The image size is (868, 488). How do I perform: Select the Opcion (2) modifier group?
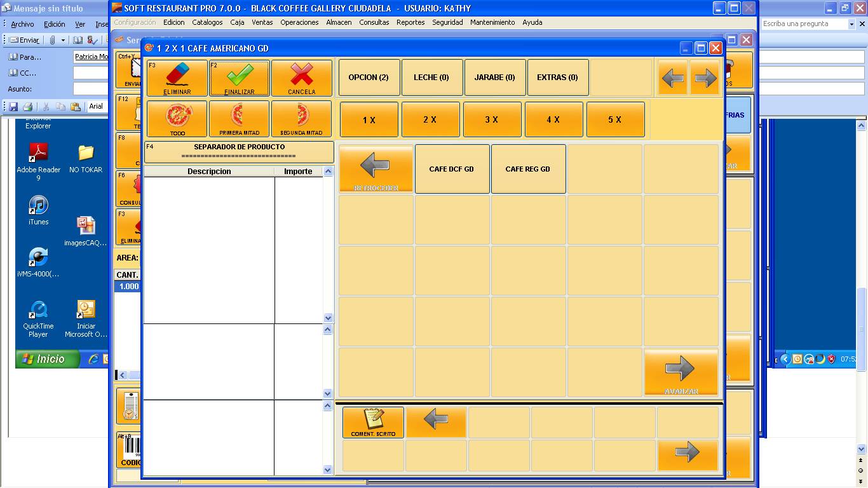[369, 78]
